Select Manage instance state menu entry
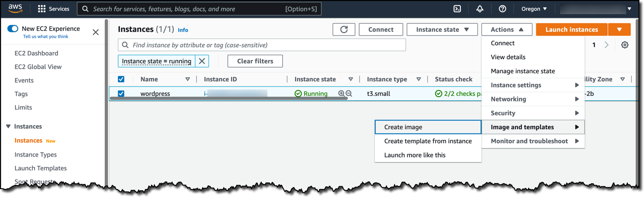644x198 pixels. 533,71
